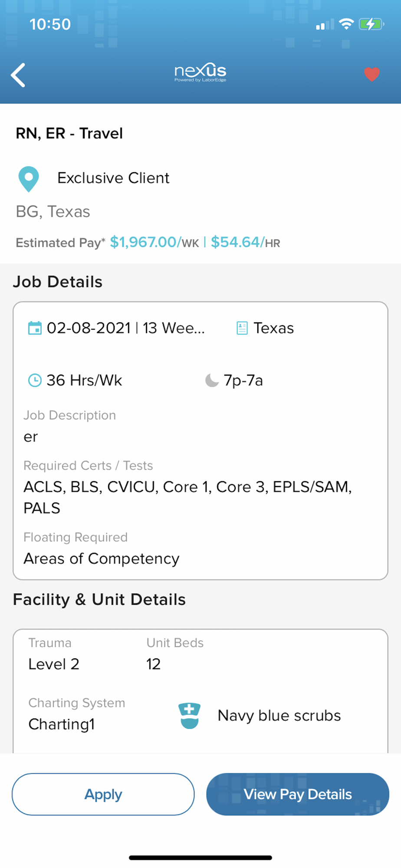Viewport: 401px width, 868px height.
Task: Click the Apply button
Action: coord(103,794)
